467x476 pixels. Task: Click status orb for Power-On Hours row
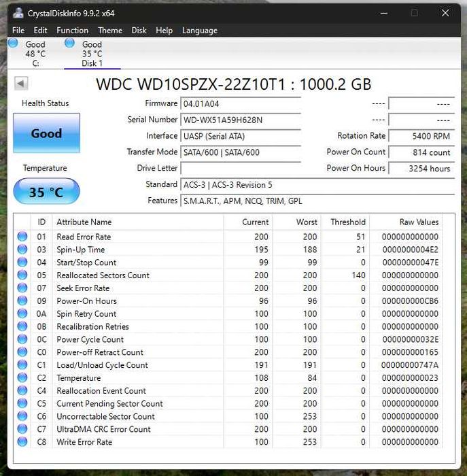[x=22, y=301]
